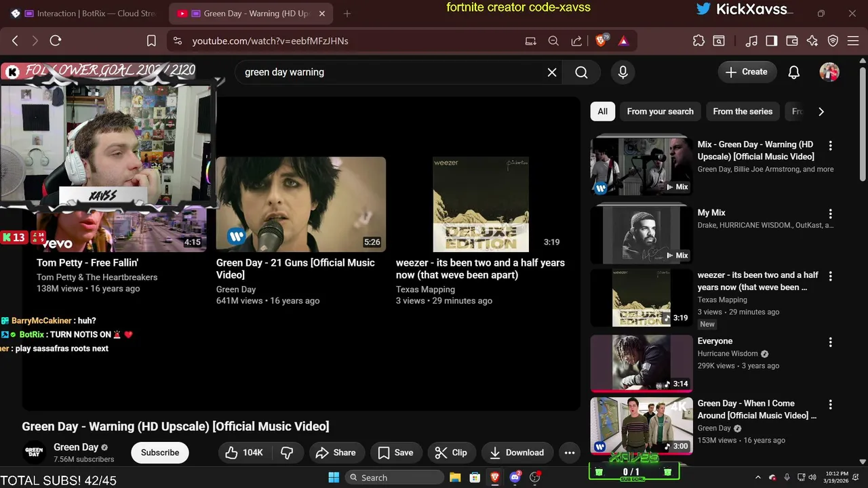Dislike this video
This screenshot has height=488, width=868.
pos(288,453)
